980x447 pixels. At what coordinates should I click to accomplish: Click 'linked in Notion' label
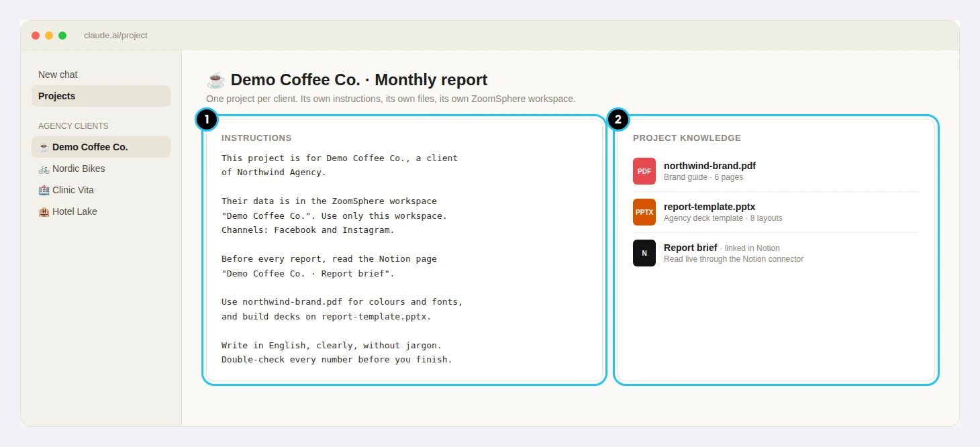click(x=752, y=248)
